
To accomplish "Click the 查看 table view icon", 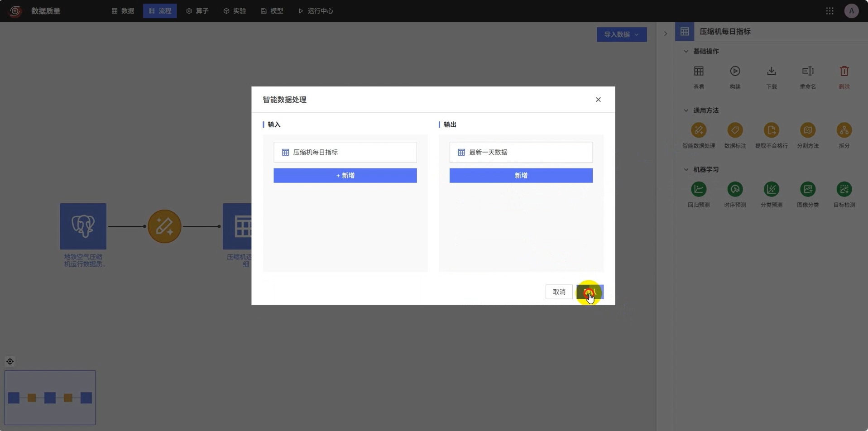I will (x=699, y=71).
